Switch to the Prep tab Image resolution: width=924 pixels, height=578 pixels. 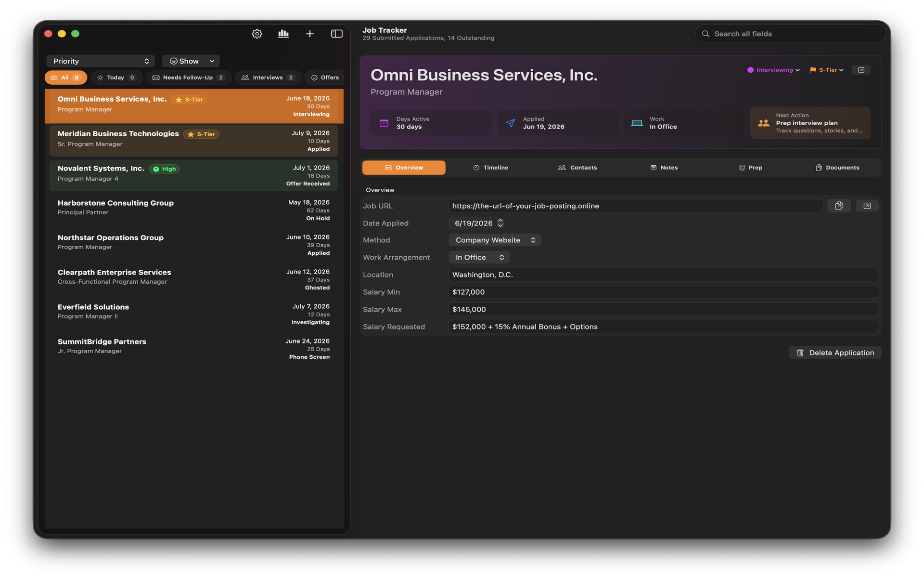[x=750, y=168]
